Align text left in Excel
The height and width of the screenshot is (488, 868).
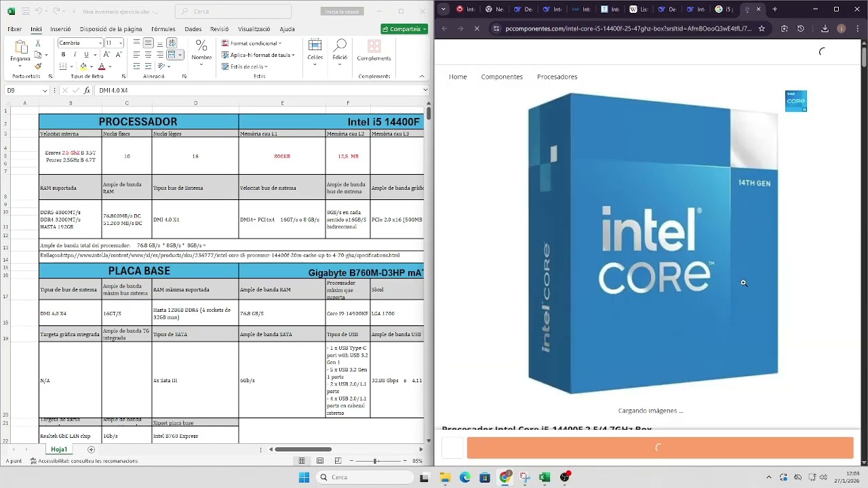(136, 54)
